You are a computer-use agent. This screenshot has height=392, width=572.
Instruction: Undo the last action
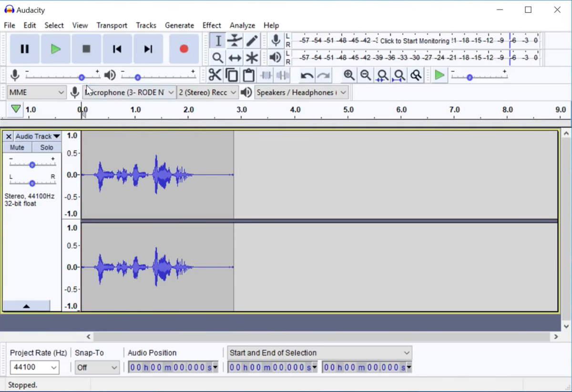[x=307, y=75]
